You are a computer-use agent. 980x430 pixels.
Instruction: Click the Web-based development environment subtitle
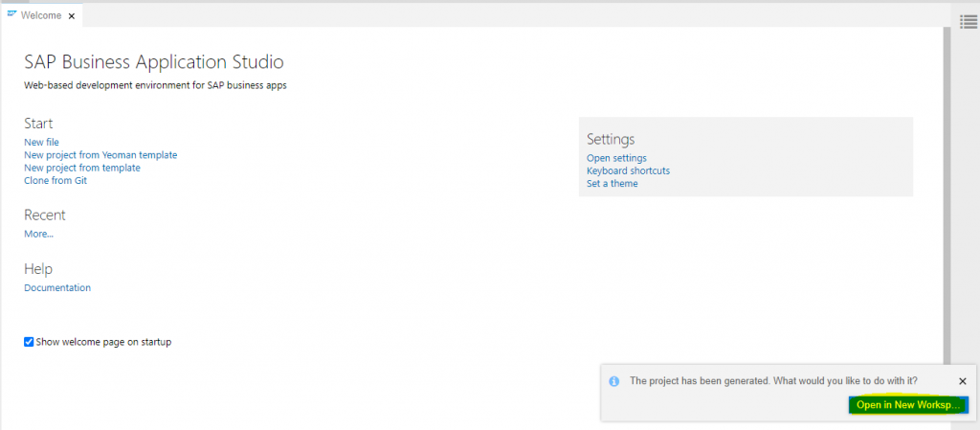coord(156,86)
